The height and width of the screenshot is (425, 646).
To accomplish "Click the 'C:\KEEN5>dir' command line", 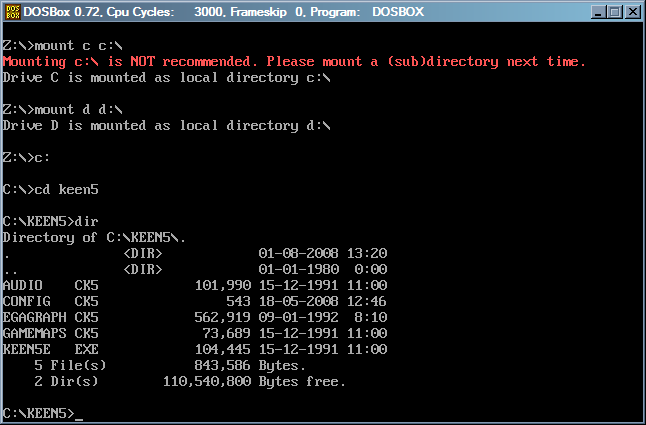I will 51,222.
